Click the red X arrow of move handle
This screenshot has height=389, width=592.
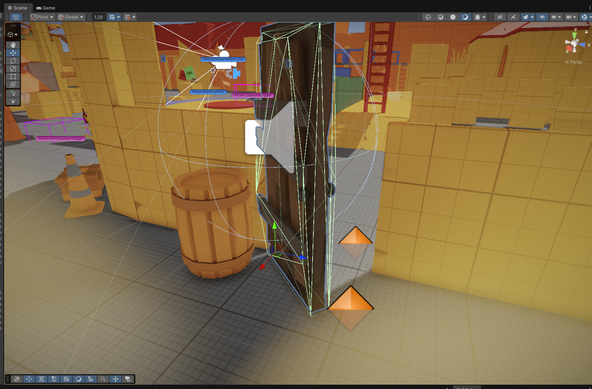[263, 267]
